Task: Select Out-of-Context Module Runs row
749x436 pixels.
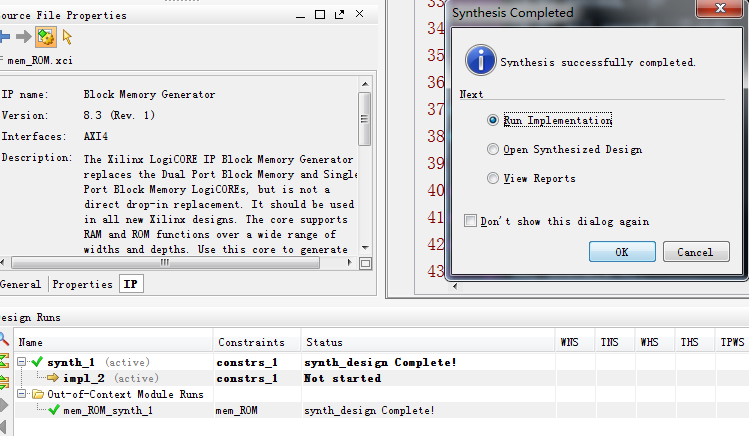Action: [382, 394]
